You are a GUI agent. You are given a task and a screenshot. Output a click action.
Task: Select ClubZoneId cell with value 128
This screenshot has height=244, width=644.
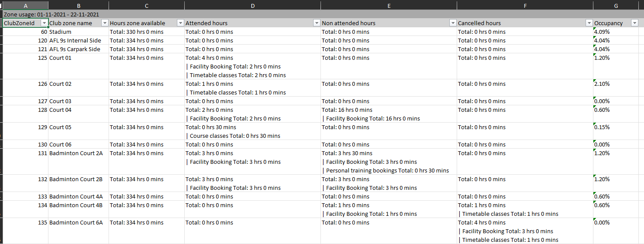click(26, 110)
